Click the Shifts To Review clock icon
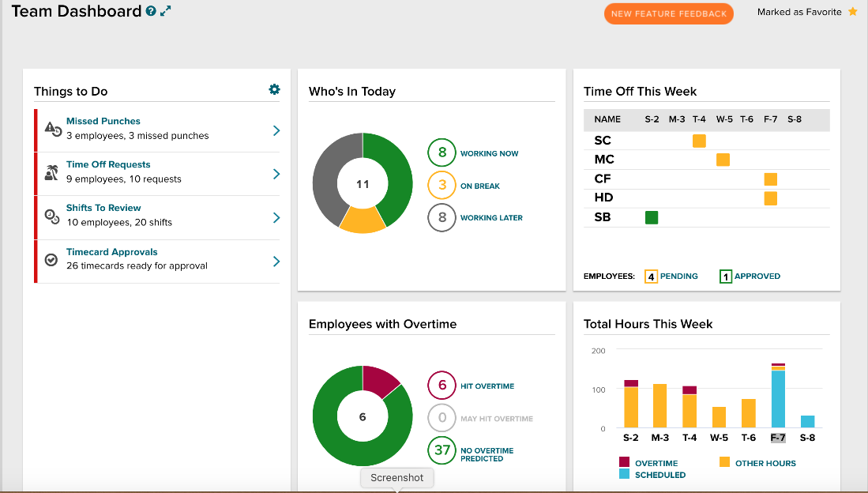The width and height of the screenshot is (868, 493). [x=52, y=216]
